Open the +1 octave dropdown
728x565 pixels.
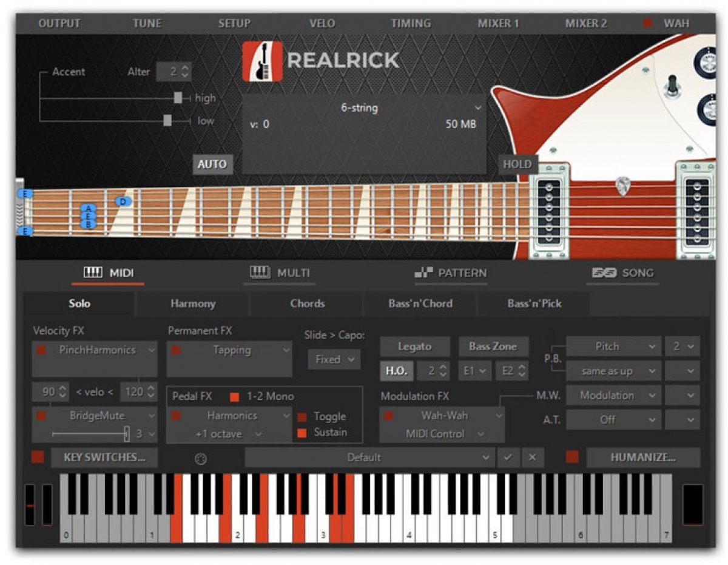(228, 435)
